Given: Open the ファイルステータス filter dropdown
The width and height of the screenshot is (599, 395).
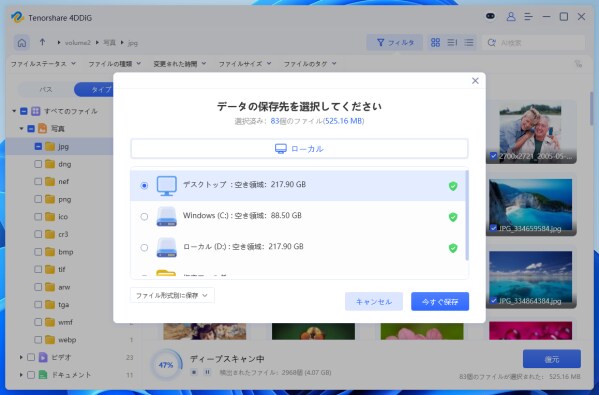Looking at the screenshot, I should point(43,64).
